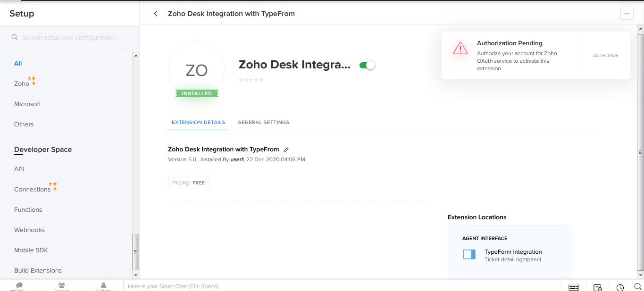
Task: Disable the Zoho Desk Integration extension toggle
Action: [x=367, y=65]
